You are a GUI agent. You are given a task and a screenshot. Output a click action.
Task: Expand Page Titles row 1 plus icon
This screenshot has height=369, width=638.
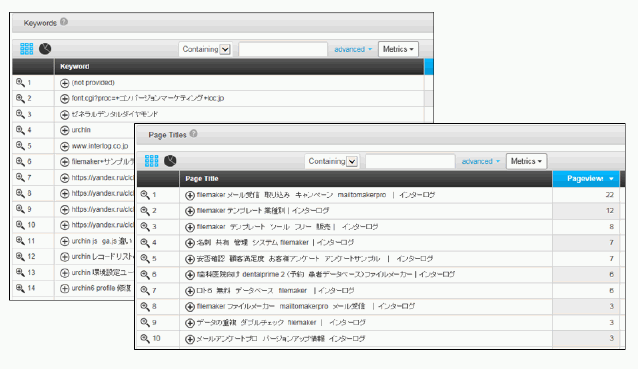(x=190, y=195)
